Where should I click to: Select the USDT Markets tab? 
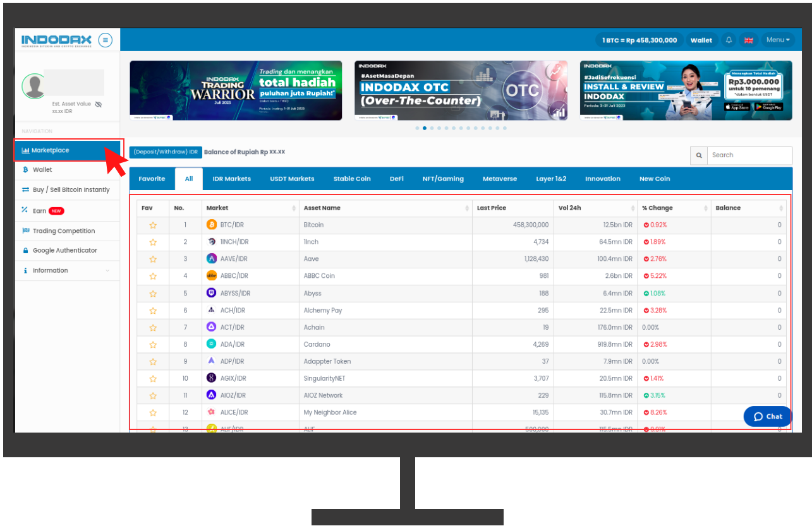[292, 179]
